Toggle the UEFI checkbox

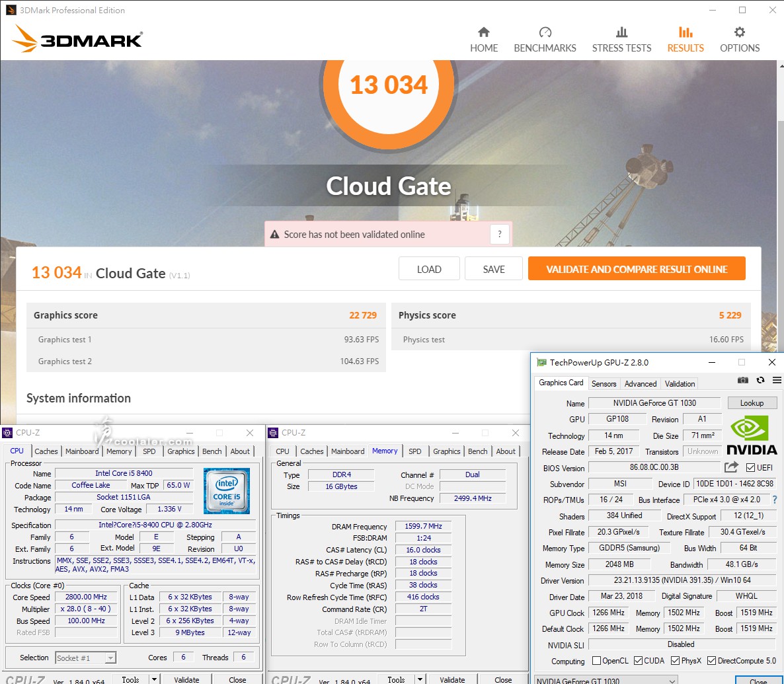click(750, 467)
